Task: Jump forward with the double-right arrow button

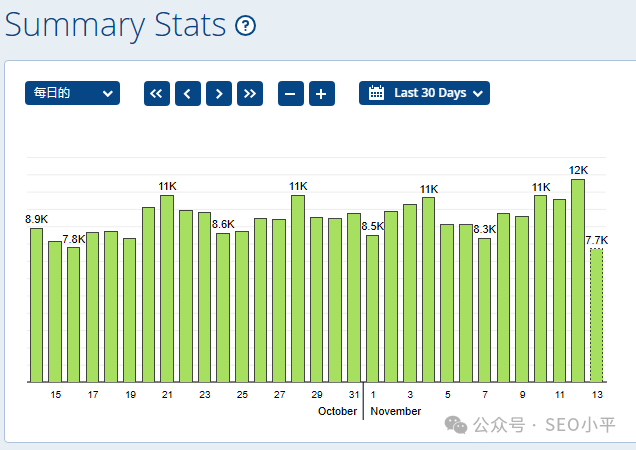Action: coord(250,94)
